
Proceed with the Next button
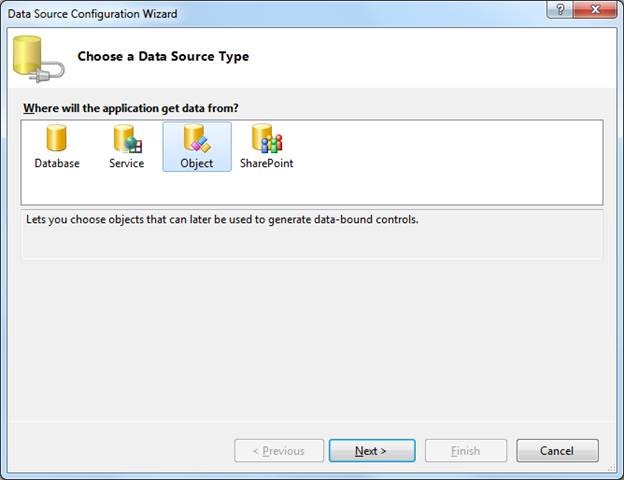pyautogui.click(x=371, y=451)
